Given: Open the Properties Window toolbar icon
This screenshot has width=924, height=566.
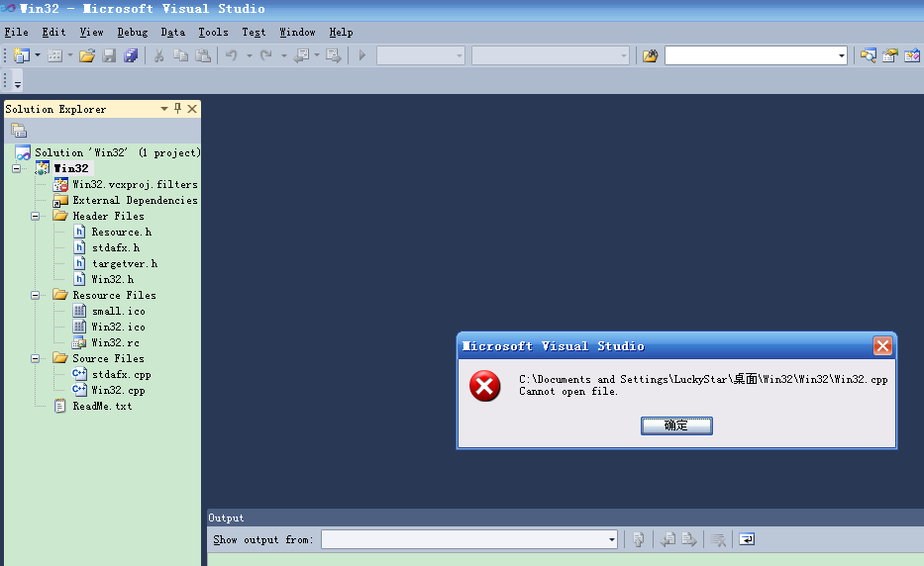Looking at the screenshot, I should tap(889, 56).
